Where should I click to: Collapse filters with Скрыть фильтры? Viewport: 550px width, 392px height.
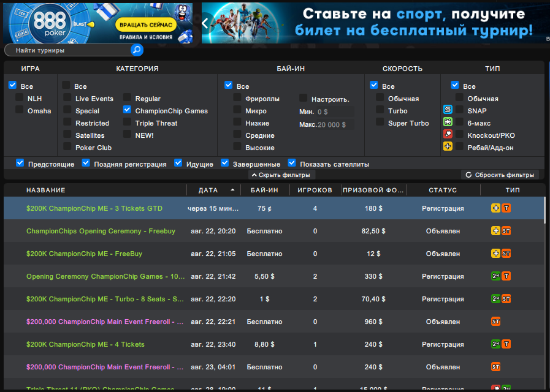281,175
